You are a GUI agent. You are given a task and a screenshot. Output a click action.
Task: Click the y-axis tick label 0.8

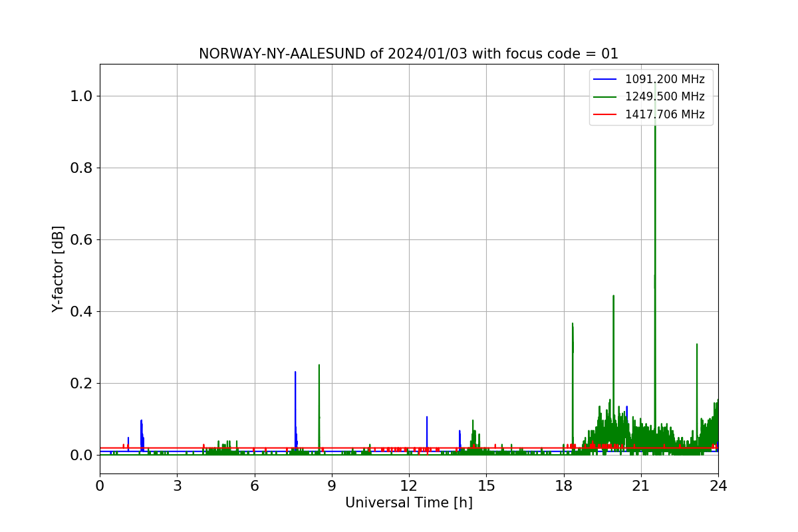click(81, 168)
